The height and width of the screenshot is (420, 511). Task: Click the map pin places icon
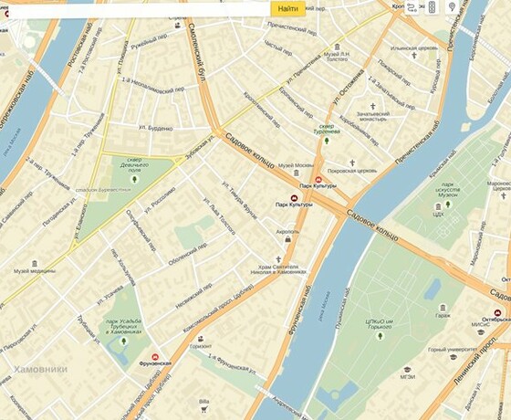point(452,8)
